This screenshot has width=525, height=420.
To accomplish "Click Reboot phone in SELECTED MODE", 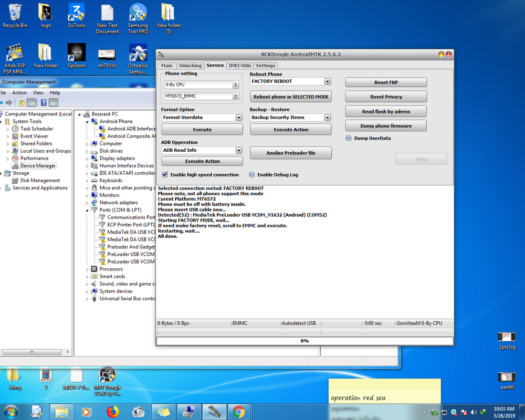I will pos(291,97).
